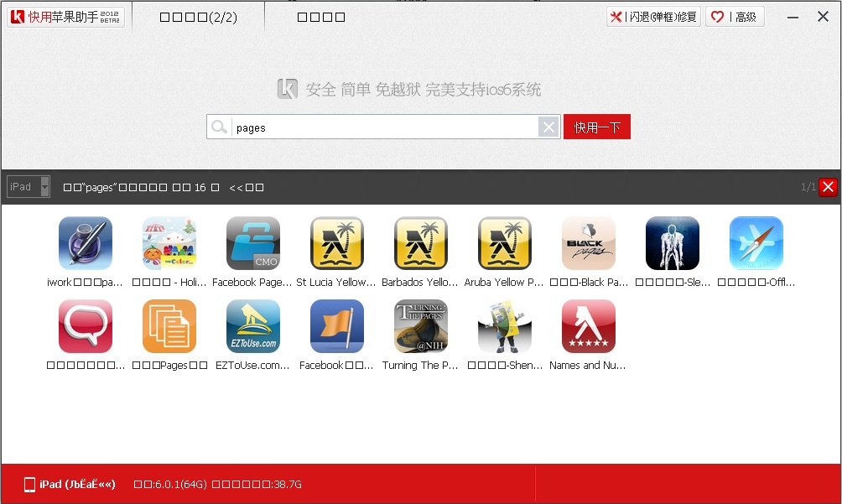Open the Aruba Yellow Pages app
The image size is (842, 504).
point(504,243)
